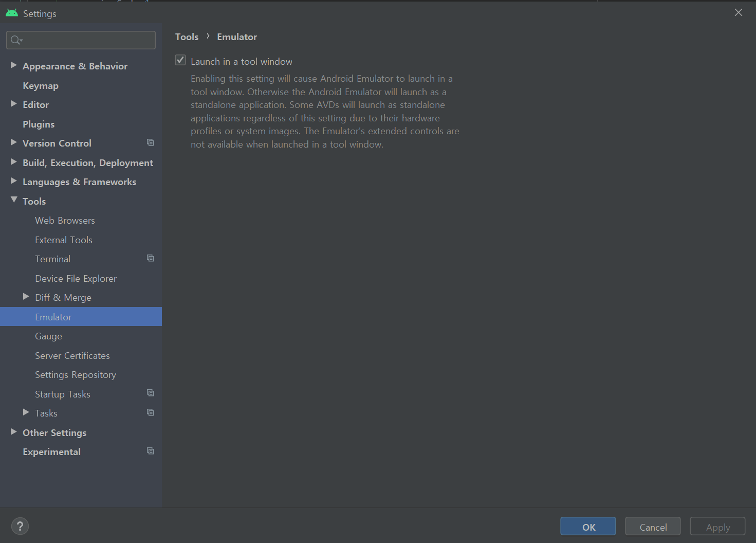Expand the Other Settings arrow

[x=14, y=432]
